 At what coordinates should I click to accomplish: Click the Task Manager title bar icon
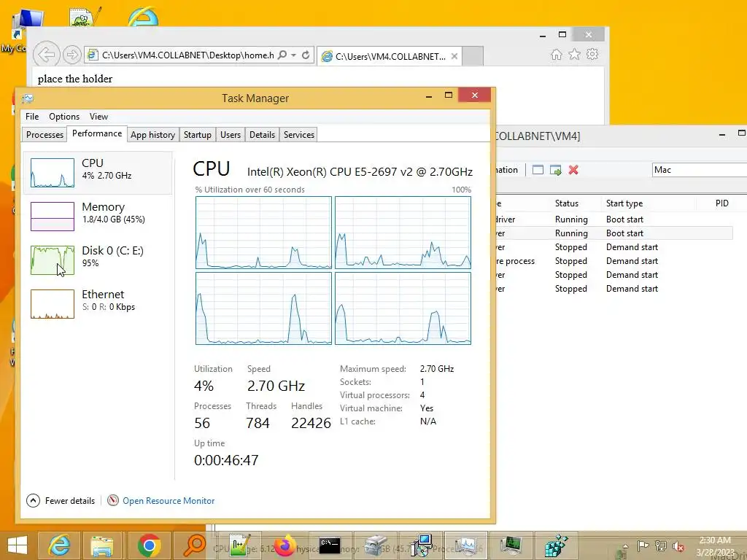click(x=28, y=98)
